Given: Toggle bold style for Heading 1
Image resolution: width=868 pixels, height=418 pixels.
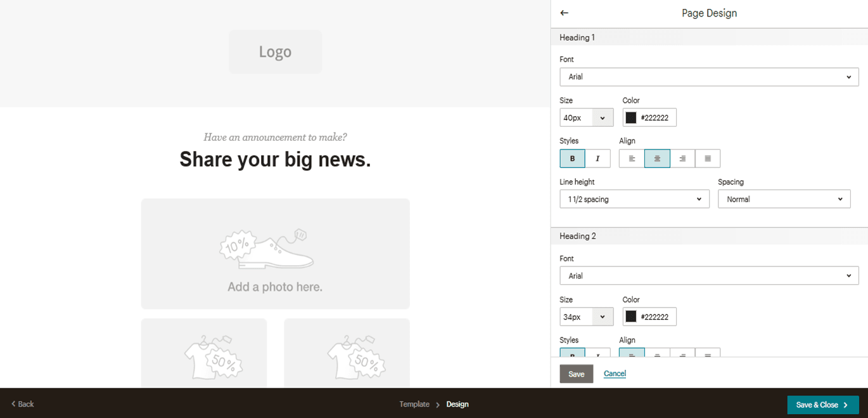Looking at the screenshot, I should [572, 159].
